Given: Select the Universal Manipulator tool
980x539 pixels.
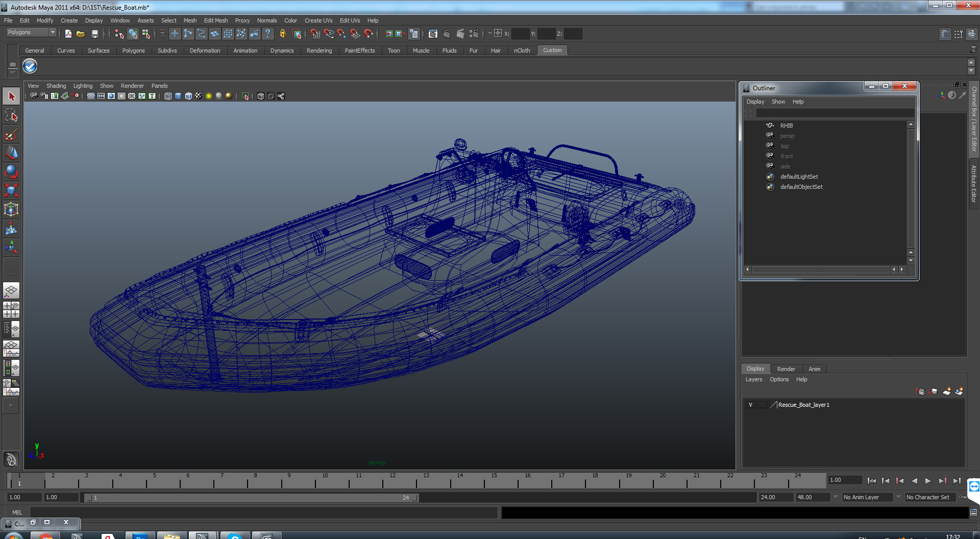Looking at the screenshot, I should coord(11,209).
